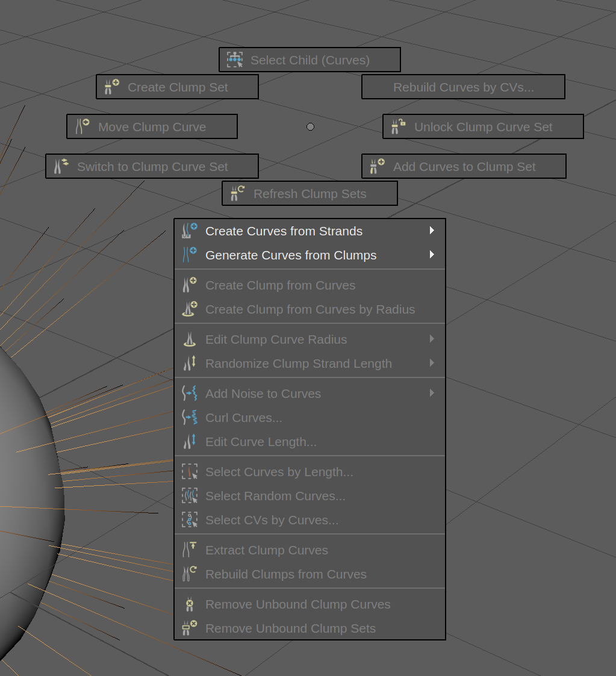Click the Remove Unbound Clump Curves icon

click(190, 604)
